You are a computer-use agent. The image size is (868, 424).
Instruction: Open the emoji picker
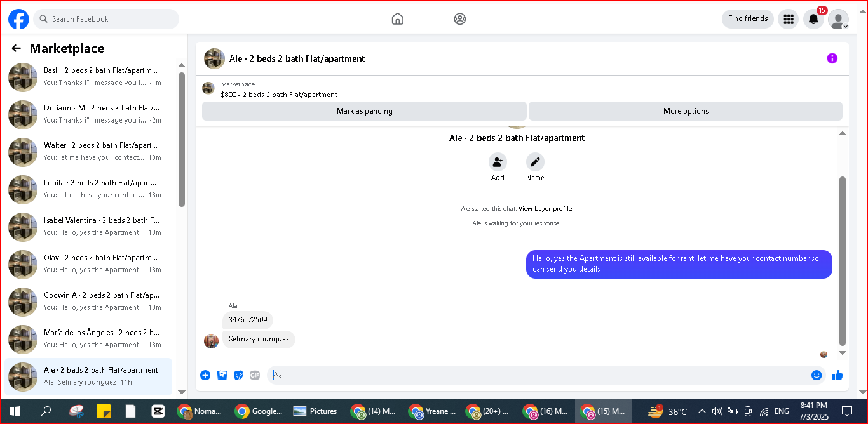click(x=817, y=375)
